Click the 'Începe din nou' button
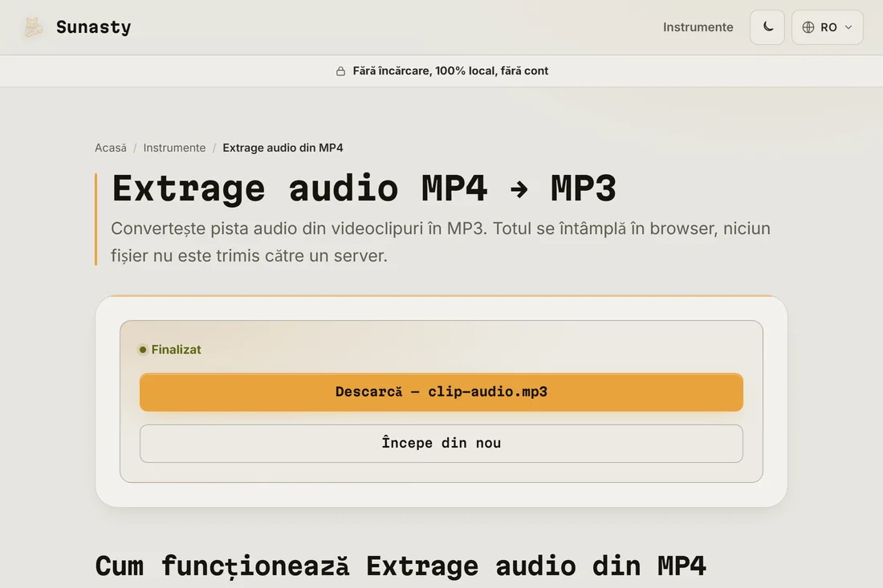The width and height of the screenshot is (883, 588). tap(441, 444)
